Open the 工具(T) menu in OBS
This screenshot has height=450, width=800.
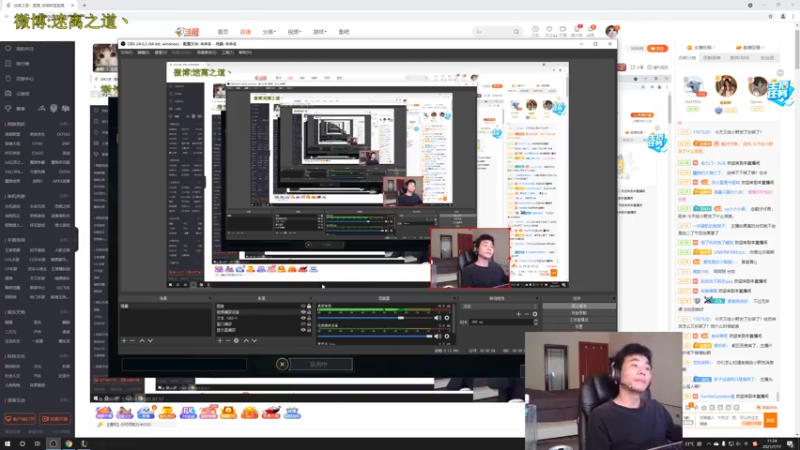pos(228,53)
